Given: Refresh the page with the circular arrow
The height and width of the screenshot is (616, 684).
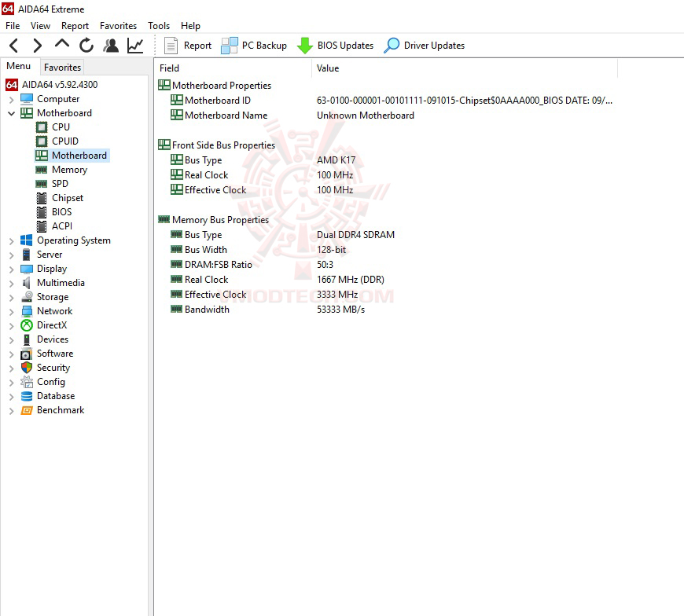Looking at the screenshot, I should click(86, 46).
